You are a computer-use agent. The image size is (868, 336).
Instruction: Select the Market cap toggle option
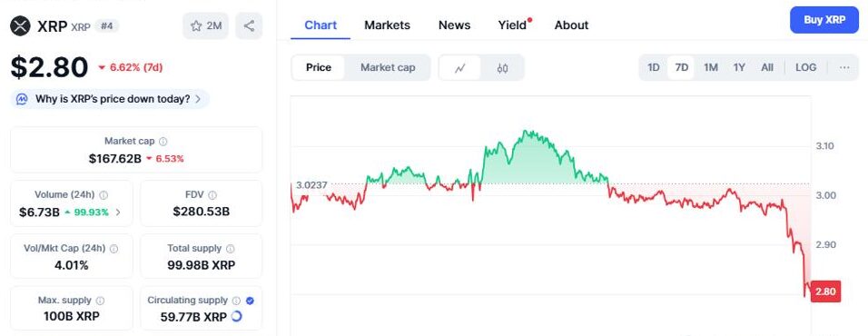(388, 67)
